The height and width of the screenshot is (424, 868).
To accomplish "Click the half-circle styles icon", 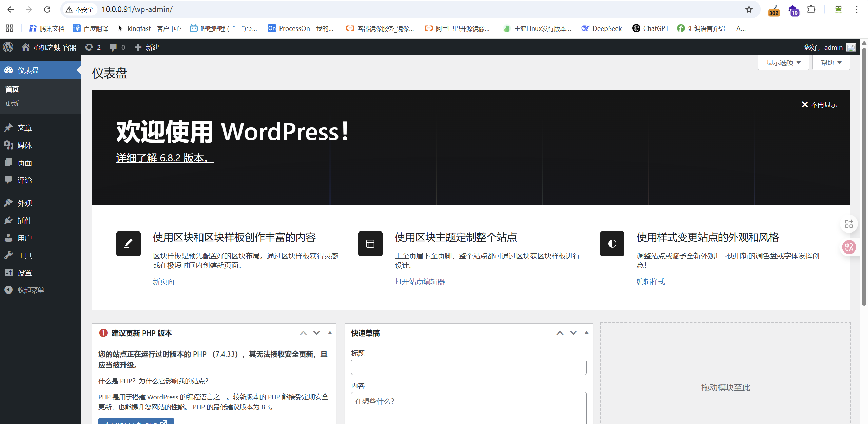I will (612, 244).
